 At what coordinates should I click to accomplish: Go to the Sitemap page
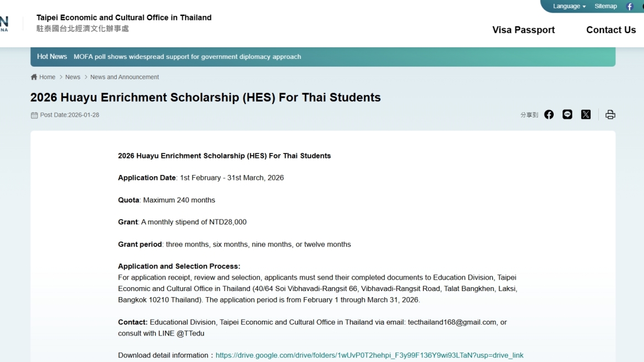click(605, 6)
